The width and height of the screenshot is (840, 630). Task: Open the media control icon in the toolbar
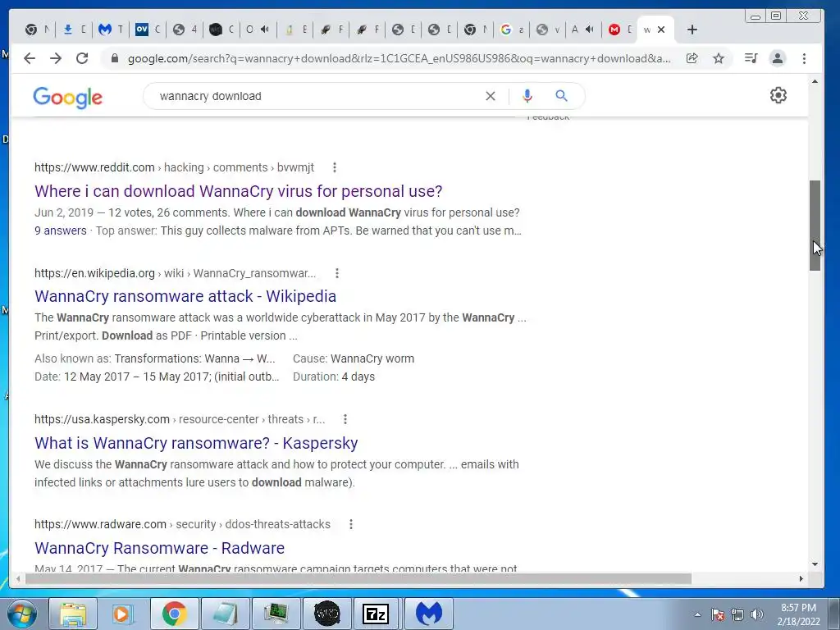coord(751,58)
